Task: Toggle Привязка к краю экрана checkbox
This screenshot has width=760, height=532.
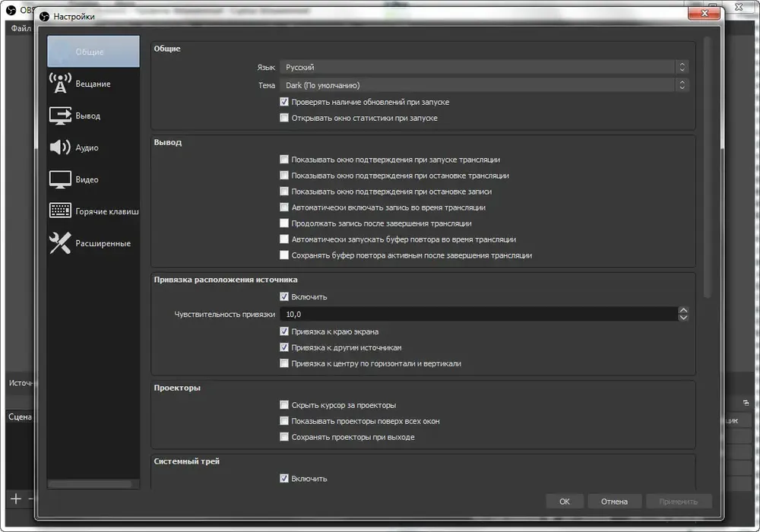Action: point(284,331)
